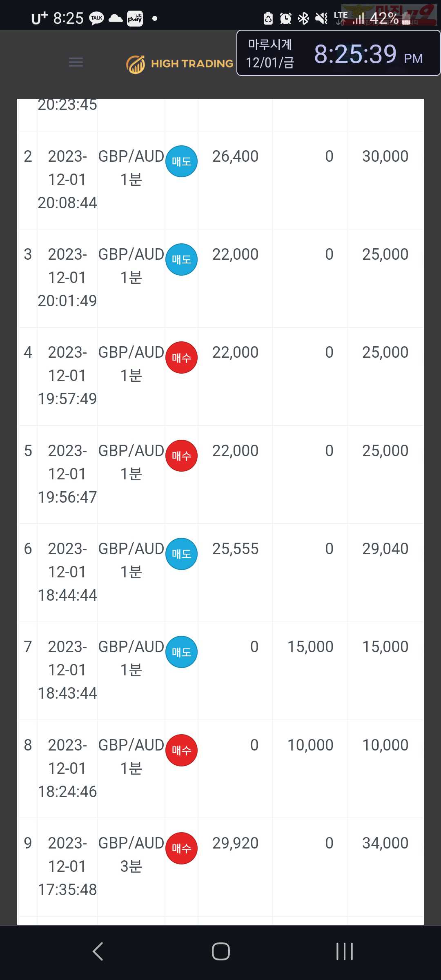Select GBP/AUD 3분 entry in row 9
This screenshot has height=980, width=441.
(131, 854)
